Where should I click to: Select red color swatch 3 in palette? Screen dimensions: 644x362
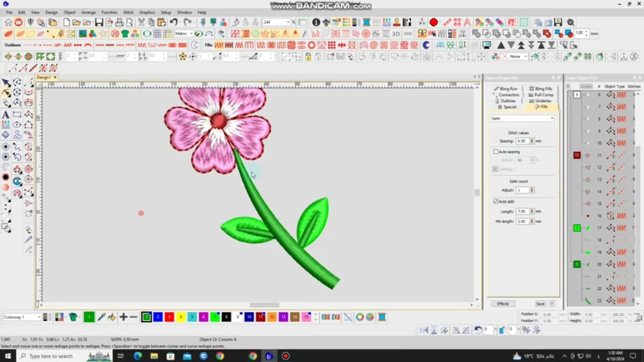[x=169, y=317]
